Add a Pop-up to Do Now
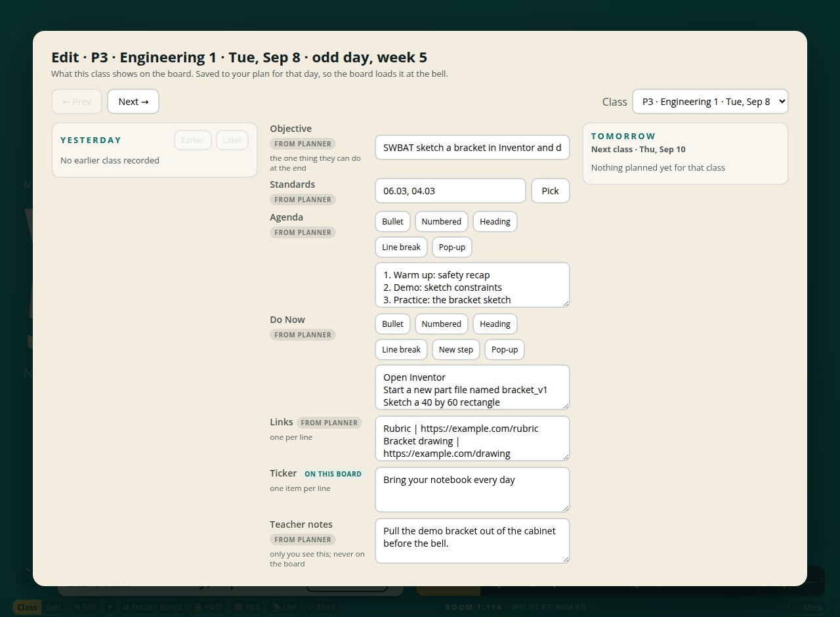The image size is (840, 617). coord(505,350)
